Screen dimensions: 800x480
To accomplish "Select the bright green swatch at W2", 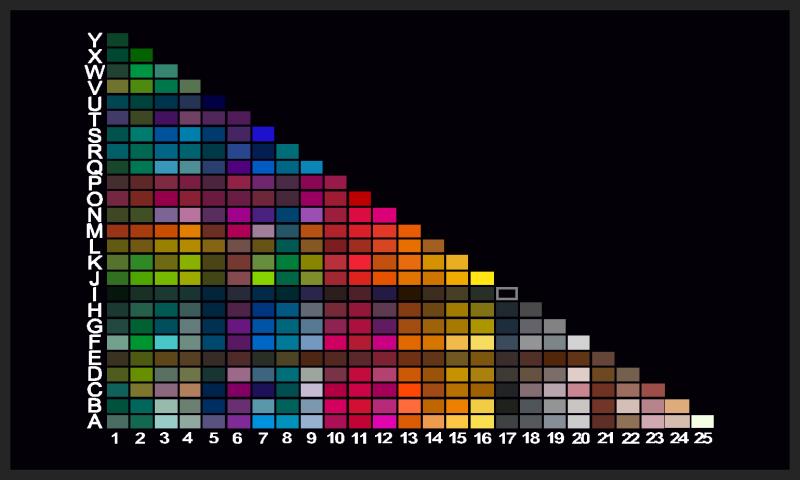I will (141, 70).
